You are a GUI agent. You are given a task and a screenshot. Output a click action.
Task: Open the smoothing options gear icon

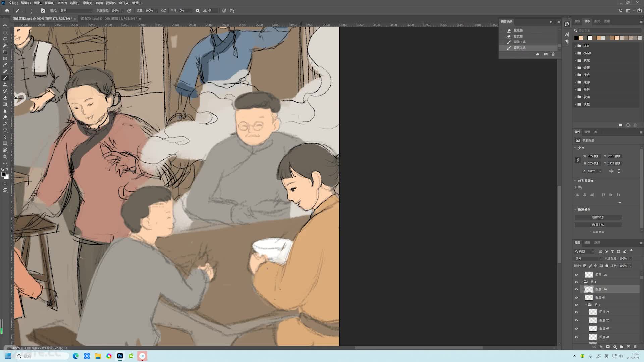(198, 11)
